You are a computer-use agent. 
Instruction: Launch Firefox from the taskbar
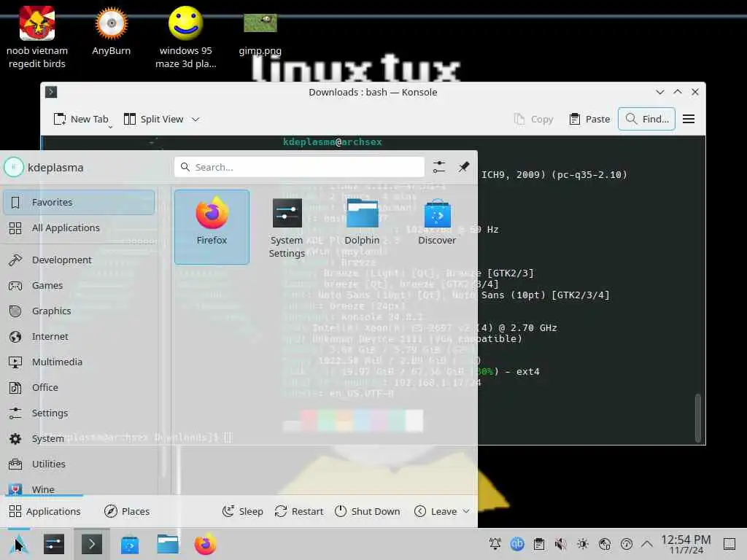point(205,544)
